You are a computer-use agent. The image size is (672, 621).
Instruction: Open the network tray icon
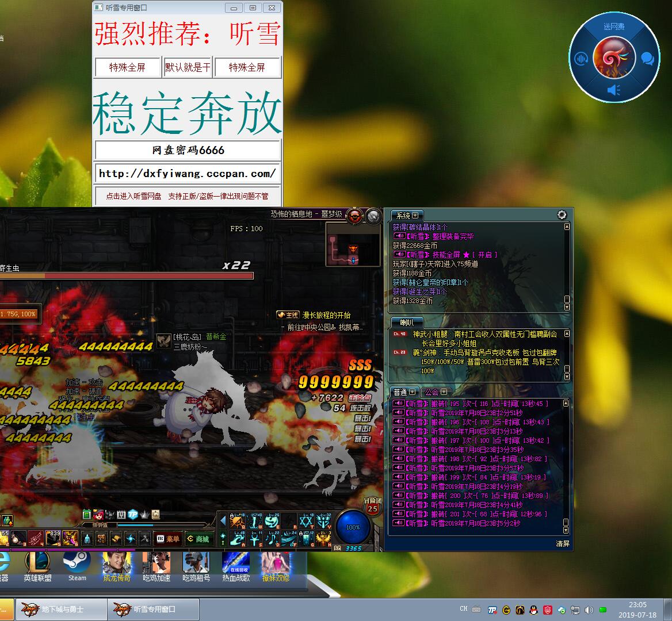click(x=575, y=610)
